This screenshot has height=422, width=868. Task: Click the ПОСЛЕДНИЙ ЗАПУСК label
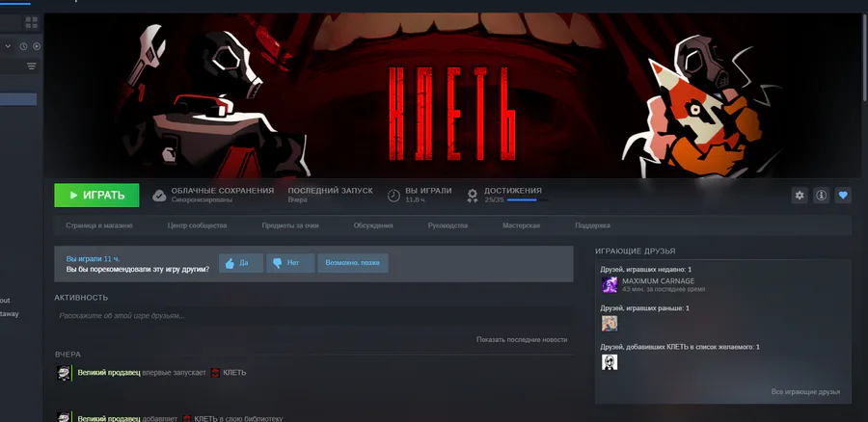pos(331,190)
